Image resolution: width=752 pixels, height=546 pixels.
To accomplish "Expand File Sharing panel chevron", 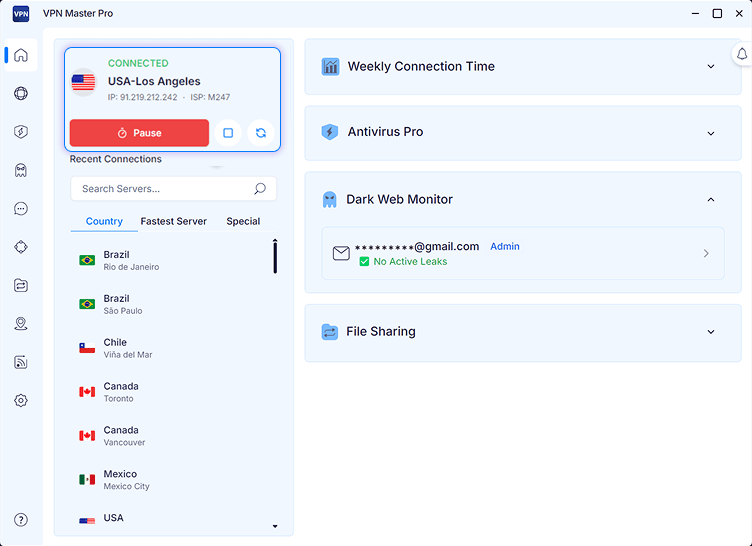I will click(711, 332).
